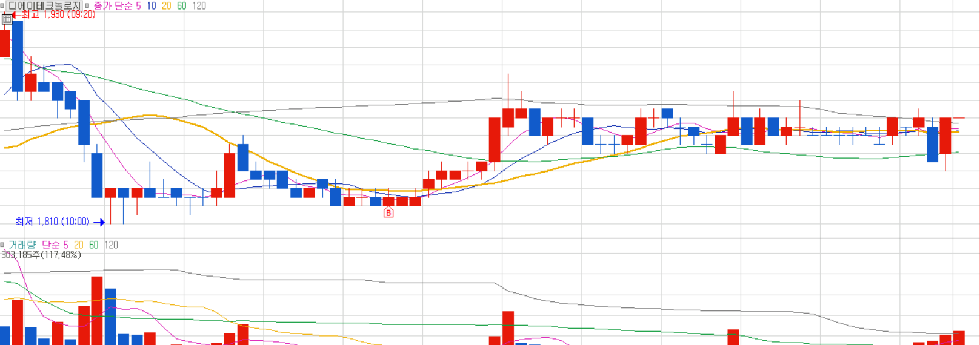Click the red B buy marker
This screenshot has height=345, width=980.
(388, 212)
